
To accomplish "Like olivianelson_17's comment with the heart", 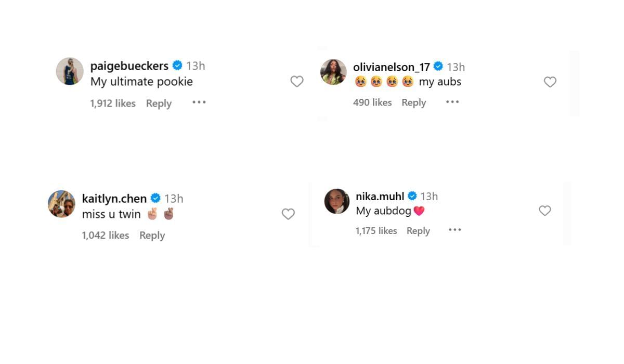I will click(x=550, y=82).
